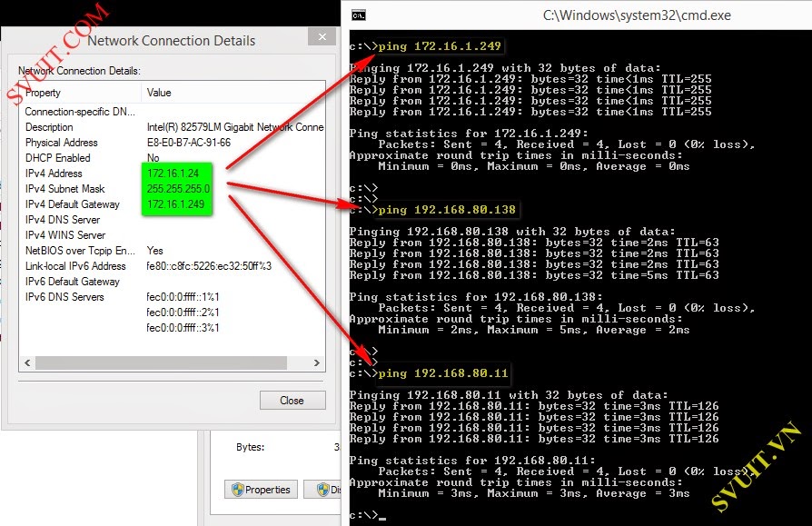Viewport: 812px width, 526px height.
Task: Click command ping 192.168.80.138 in cmd
Action: pos(447,210)
